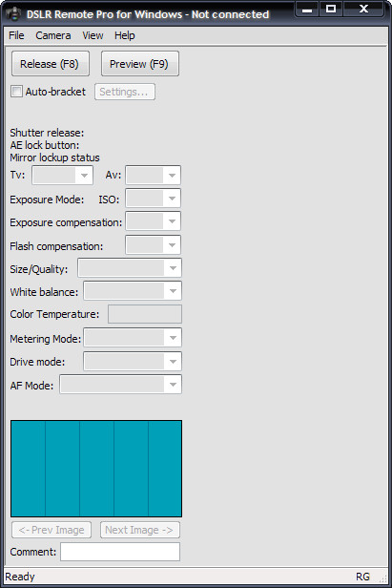The image size is (392, 588).
Task: Open the Exposure compensation dropdown
Action: (153, 221)
